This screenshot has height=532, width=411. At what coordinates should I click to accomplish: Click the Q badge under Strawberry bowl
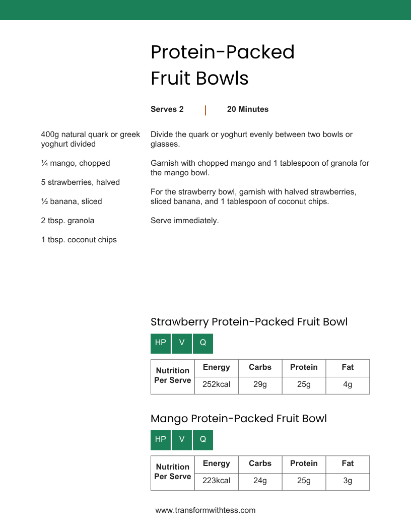[x=203, y=344]
